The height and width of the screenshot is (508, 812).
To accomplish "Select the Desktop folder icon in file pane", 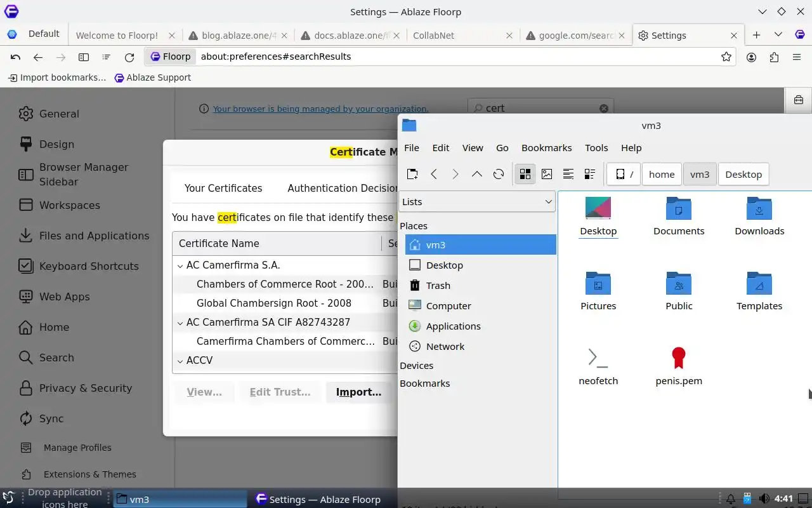I will coord(598,216).
